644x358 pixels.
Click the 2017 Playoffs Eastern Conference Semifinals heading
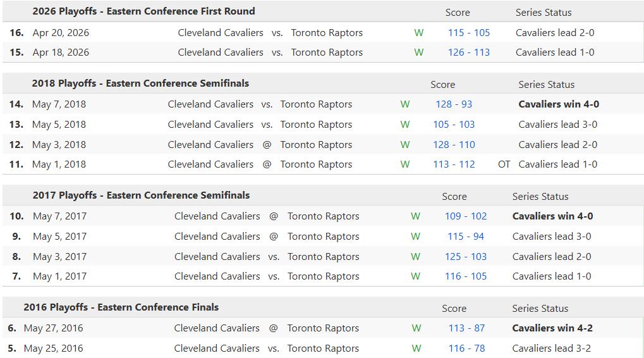click(141, 195)
